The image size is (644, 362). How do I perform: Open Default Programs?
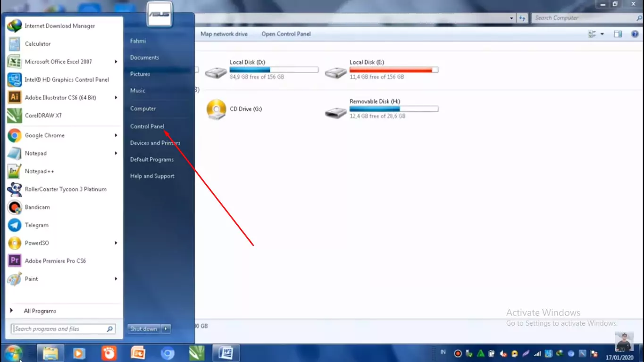point(152,160)
